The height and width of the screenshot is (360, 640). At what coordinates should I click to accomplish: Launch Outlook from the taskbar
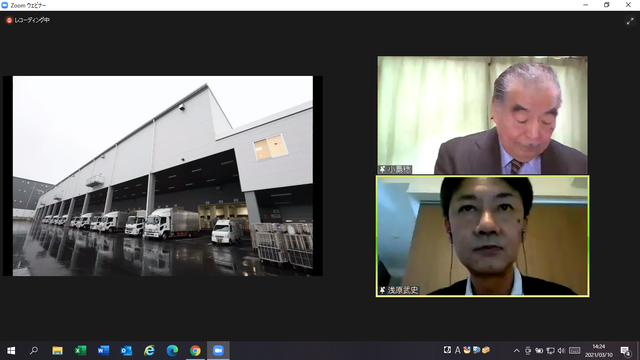point(126,351)
